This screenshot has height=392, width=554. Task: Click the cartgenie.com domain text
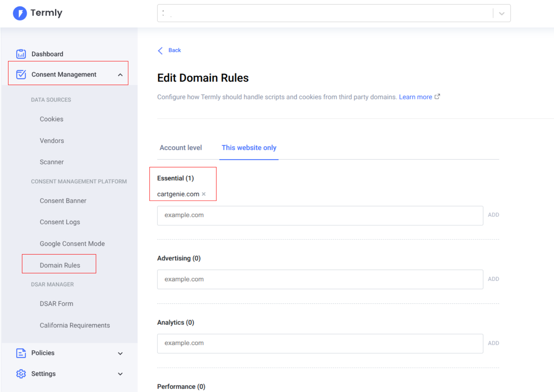178,194
